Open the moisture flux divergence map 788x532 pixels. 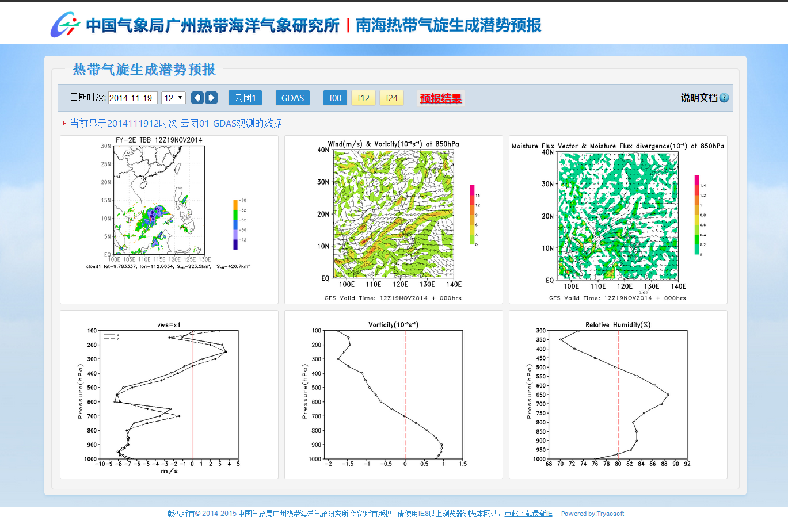(618, 219)
